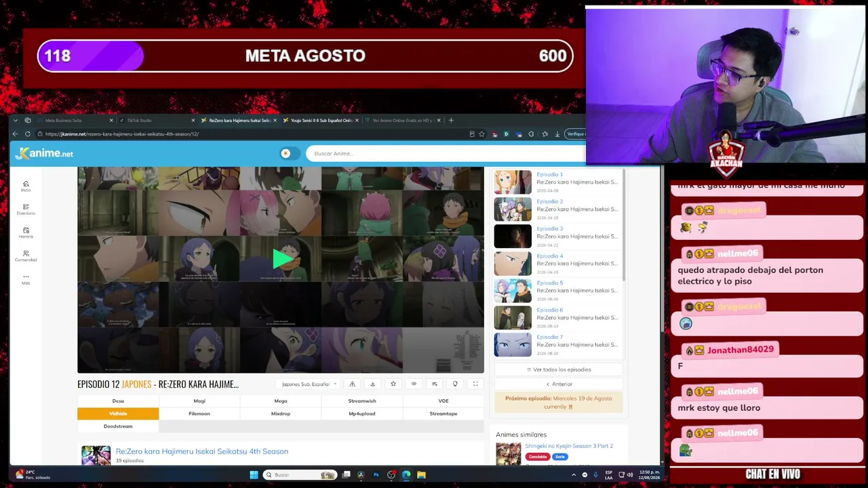Open the taskbar clock and date
The width and height of the screenshot is (868, 488).
[x=649, y=474]
